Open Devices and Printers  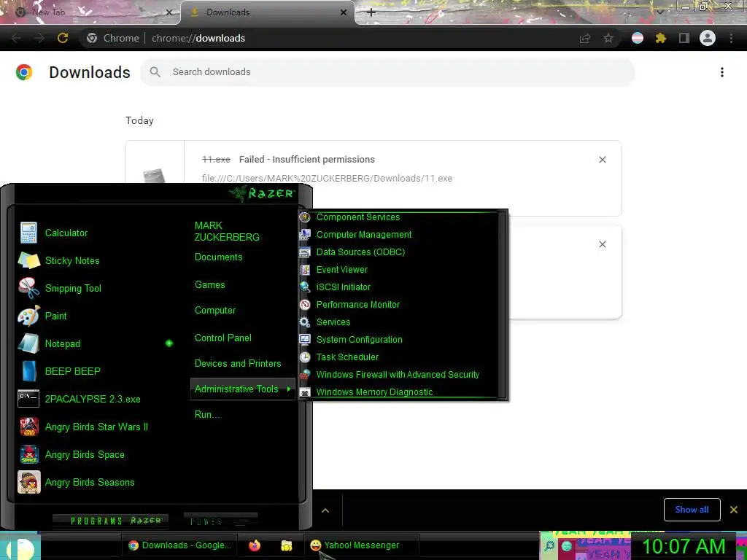click(x=238, y=363)
